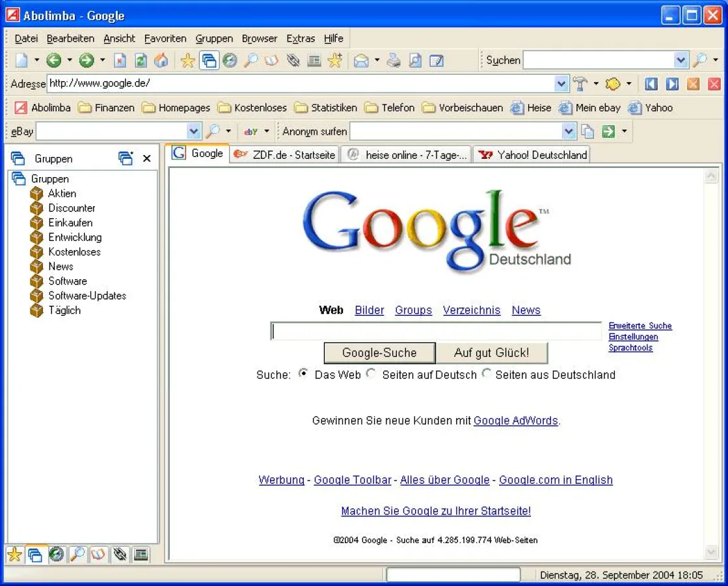This screenshot has width=728, height=586.
Task: Click the add-to-favorites star icon
Action: [x=334, y=60]
